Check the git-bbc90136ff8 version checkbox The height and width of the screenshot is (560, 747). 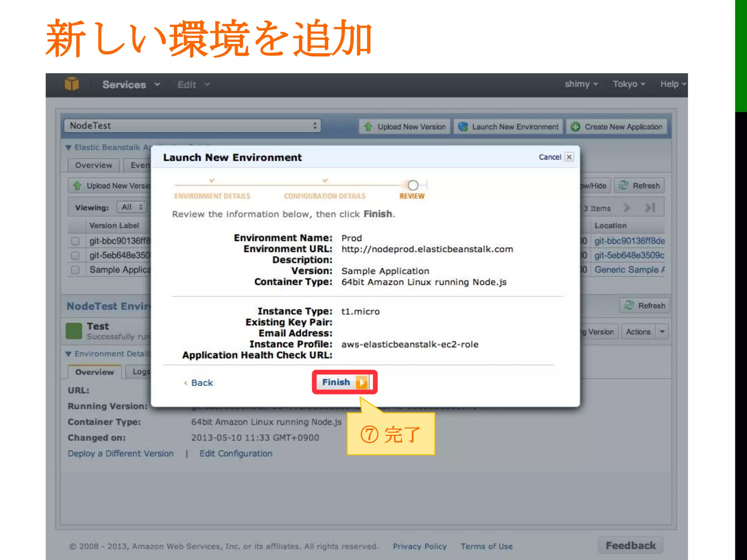(x=76, y=241)
